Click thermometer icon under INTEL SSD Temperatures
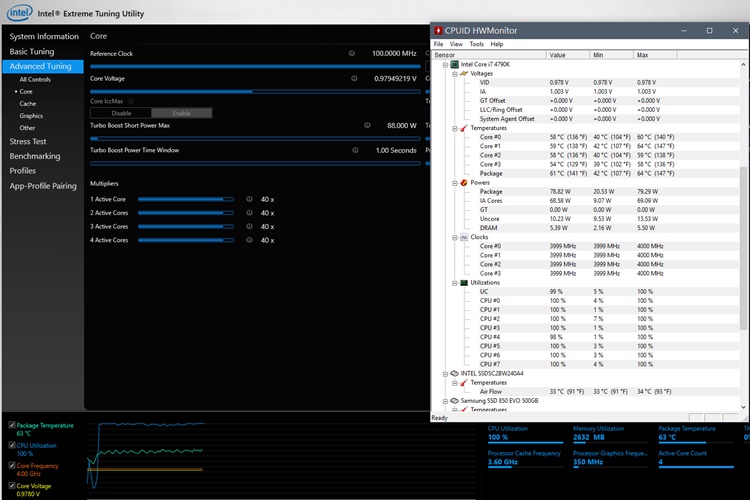 pos(464,383)
